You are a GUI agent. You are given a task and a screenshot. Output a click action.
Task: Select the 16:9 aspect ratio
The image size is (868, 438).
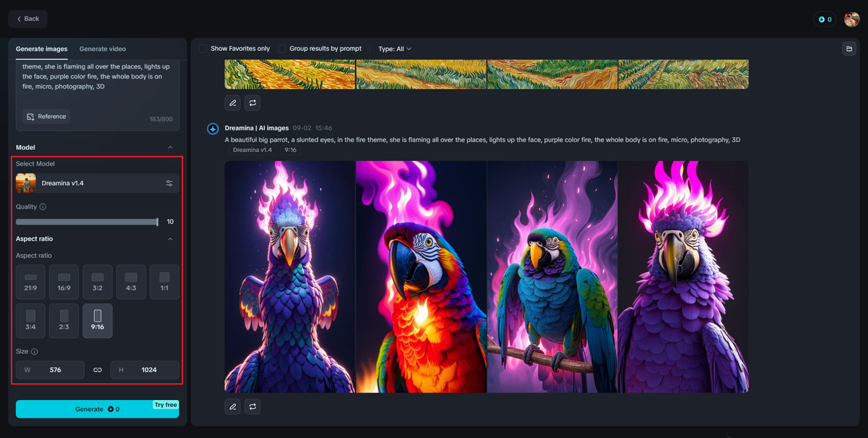click(x=64, y=282)
